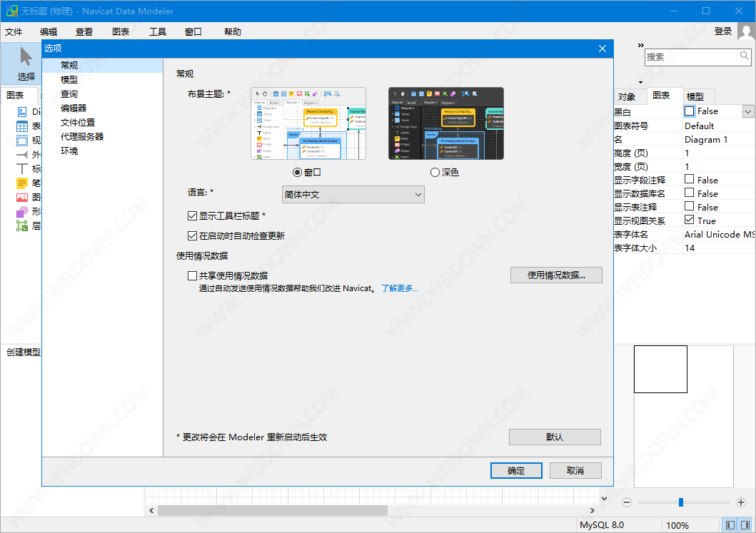
Task: Click the Navicat Data Modeler app icon
Action: (x=11, y=11)
